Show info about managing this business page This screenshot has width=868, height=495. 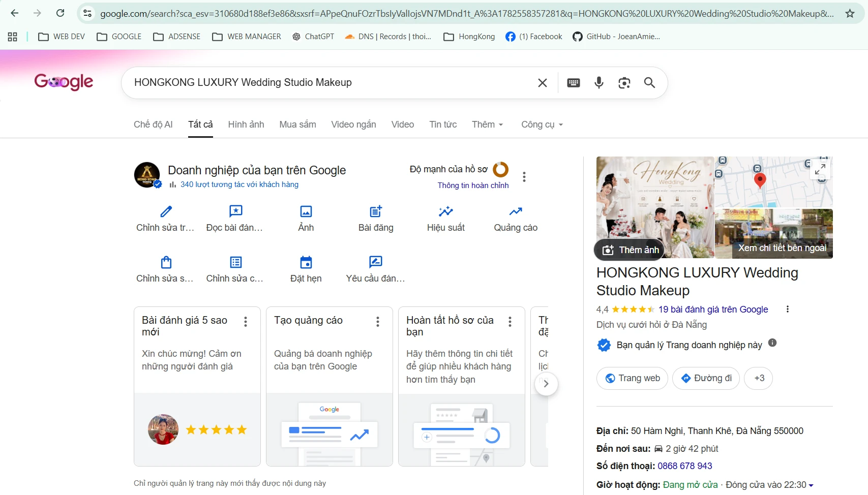[x=772, y=343]
